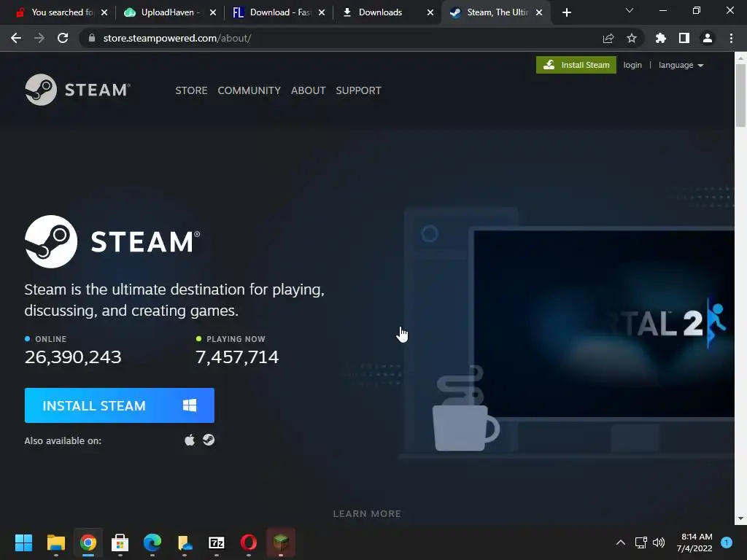Toggle the browser side panel icon
The height and width of the screenshot is (560, 747).
click(684, 38)
